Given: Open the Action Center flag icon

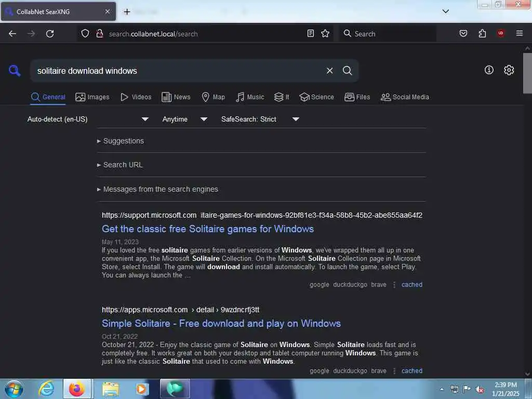Looking at the screenshot, I should (467, 389).
